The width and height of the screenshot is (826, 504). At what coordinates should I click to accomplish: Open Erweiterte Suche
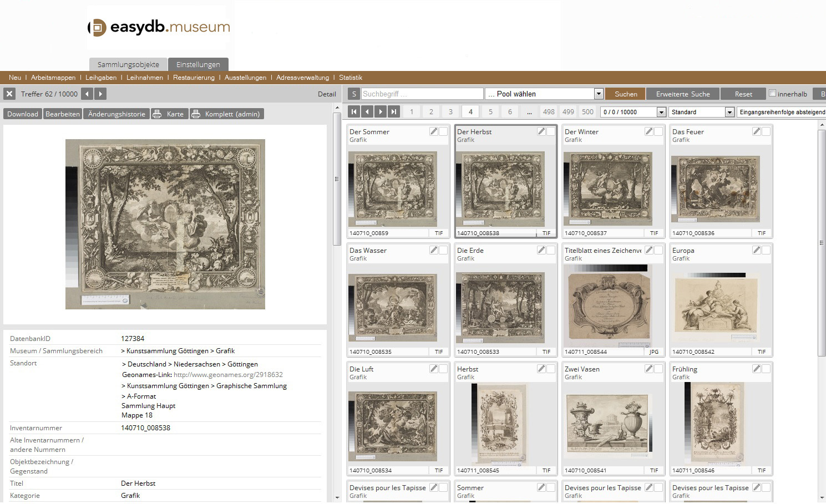pyautogui.click(x=683, y=94)
